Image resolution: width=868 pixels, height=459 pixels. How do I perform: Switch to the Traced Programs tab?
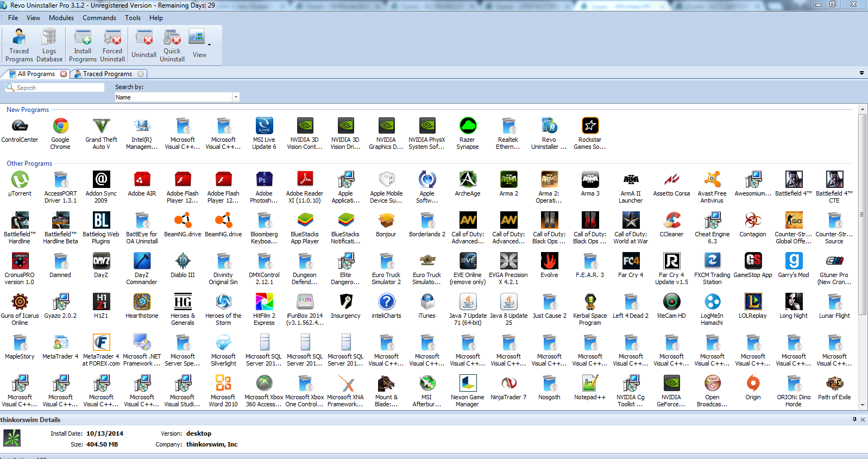click(x=107, y=74)
